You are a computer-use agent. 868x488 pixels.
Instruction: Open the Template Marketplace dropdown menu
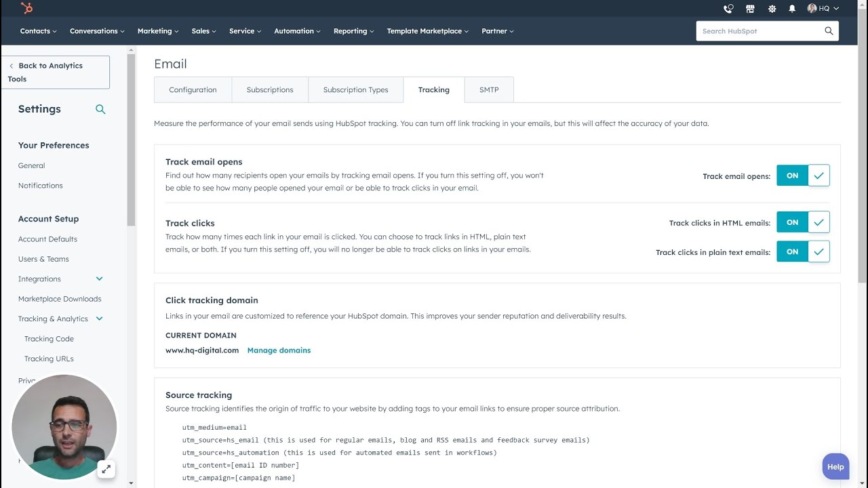(427, 31)
